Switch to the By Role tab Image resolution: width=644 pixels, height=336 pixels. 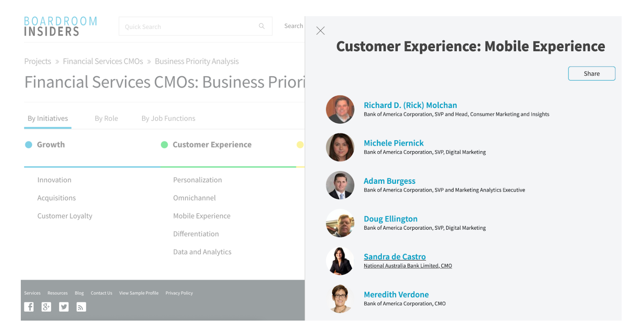point(106,119)
